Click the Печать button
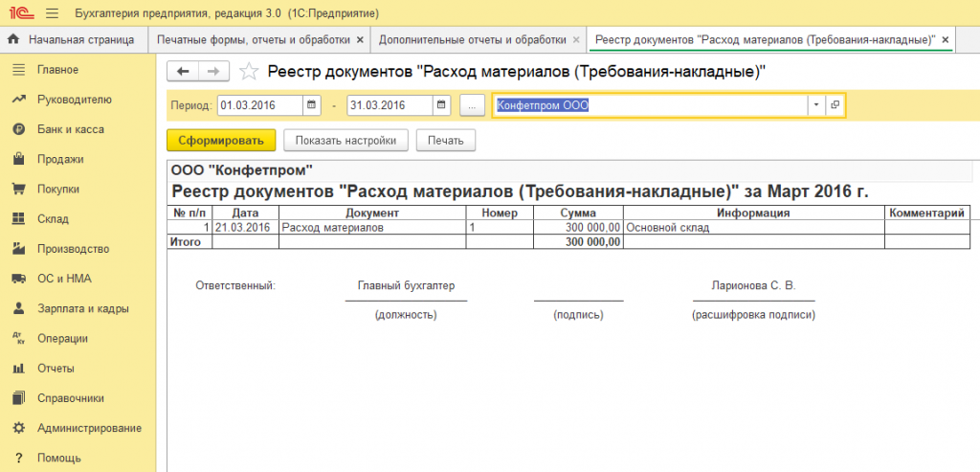The image size is (980, 472). [446, 140]
